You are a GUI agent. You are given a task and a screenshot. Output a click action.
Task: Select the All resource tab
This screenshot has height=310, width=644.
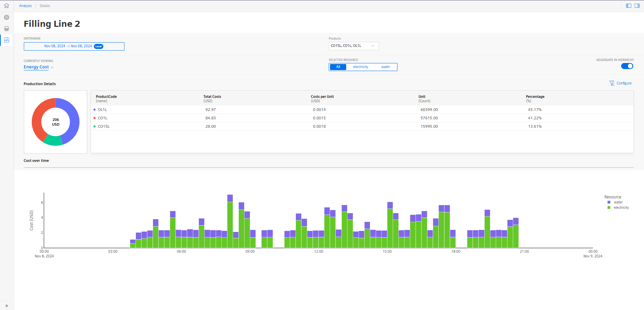338,67
